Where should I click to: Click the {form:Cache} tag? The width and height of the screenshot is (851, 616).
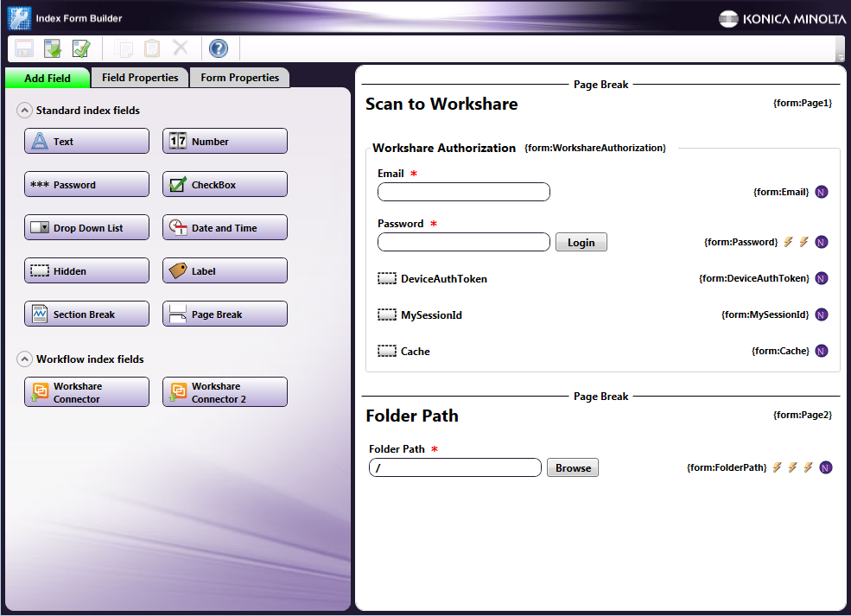[780, 351]
